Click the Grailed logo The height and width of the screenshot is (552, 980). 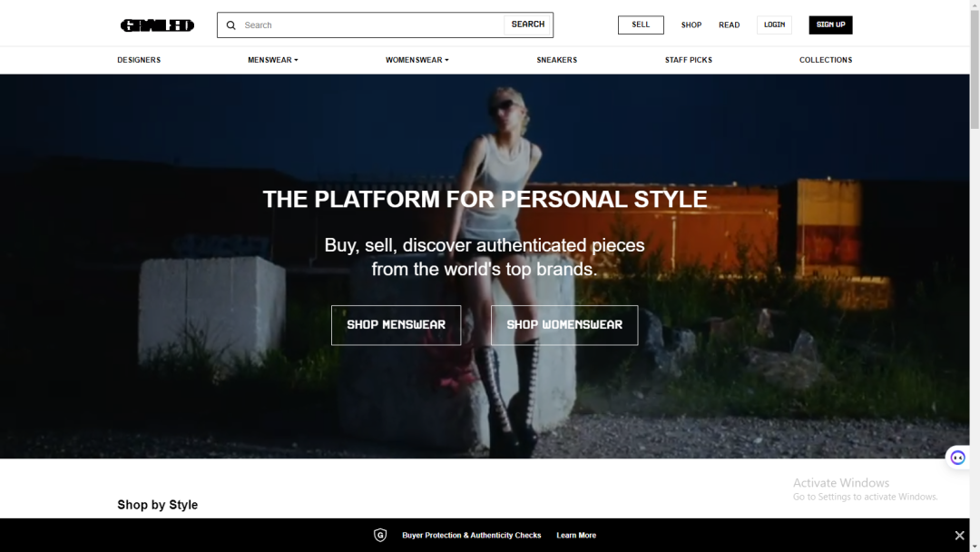(x=158, y=25)
